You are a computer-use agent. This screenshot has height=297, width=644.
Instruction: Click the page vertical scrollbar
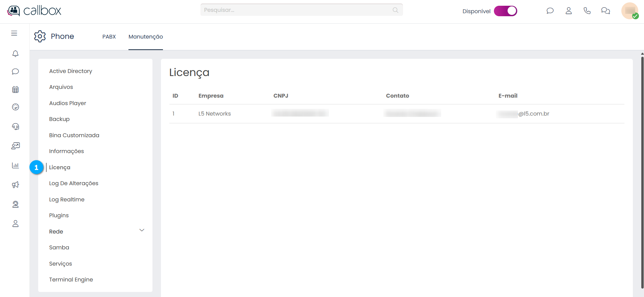(642, 169)
